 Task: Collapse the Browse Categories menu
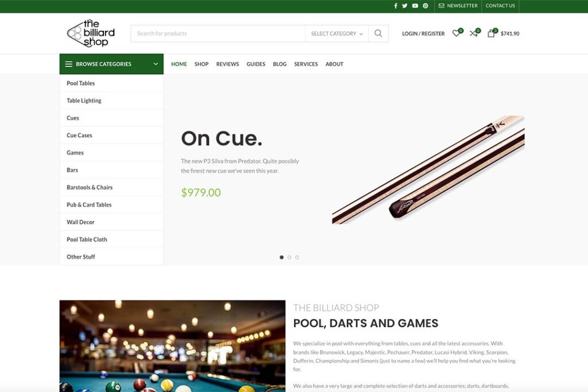coord(111,64)
